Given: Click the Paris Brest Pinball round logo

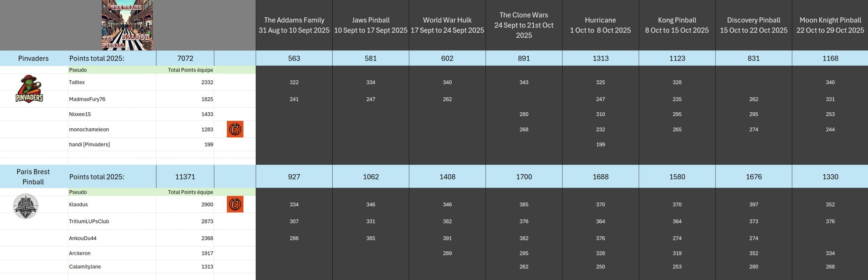Looking at the screenshot, I should coord(26,206).
